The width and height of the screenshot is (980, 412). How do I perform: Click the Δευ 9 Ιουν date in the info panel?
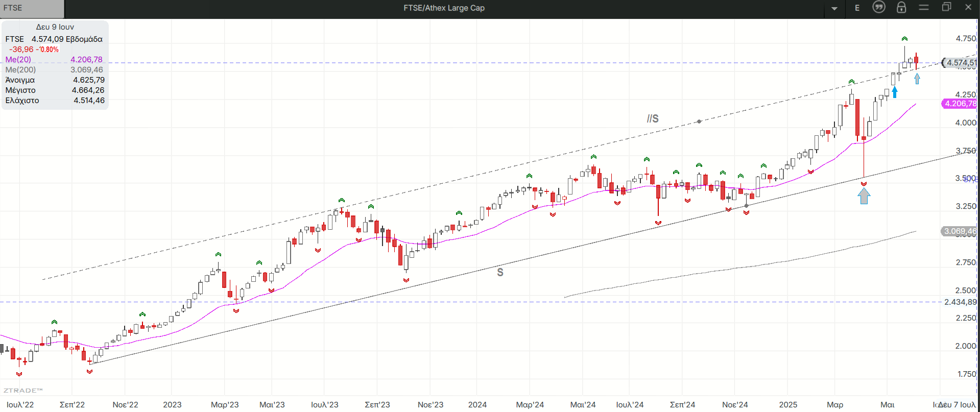55,27
